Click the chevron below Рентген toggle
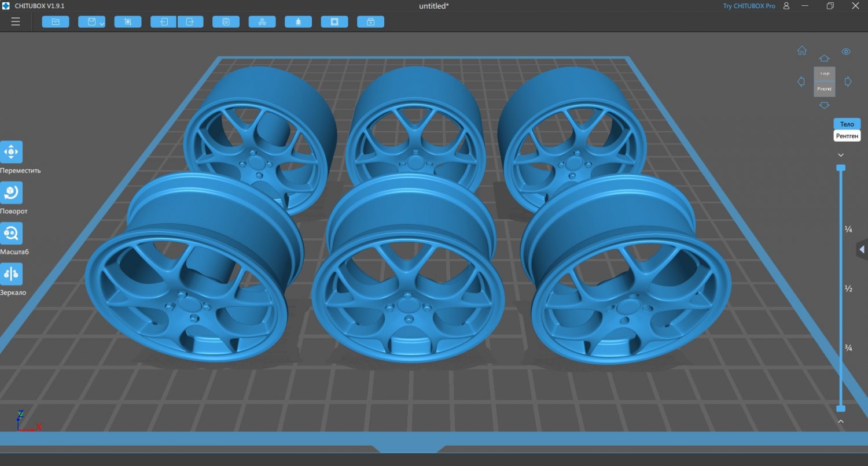The width and height of the screenshot is (868, 466). coord(841,154)
